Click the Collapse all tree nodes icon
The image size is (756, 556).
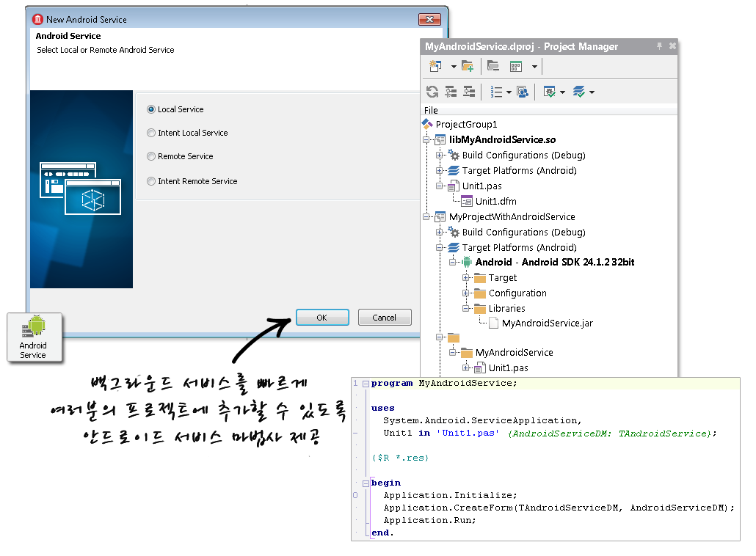(x=469, y=92)
